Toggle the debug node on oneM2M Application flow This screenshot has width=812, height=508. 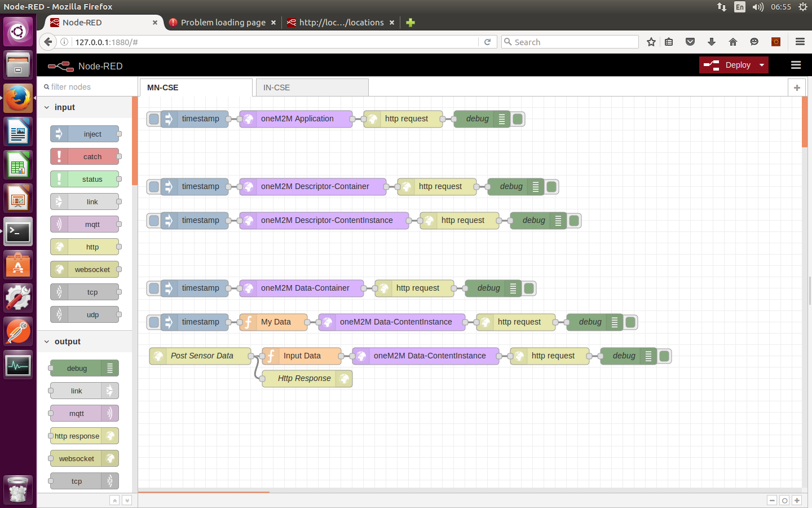pyautogui.click(x=518, y=119)
